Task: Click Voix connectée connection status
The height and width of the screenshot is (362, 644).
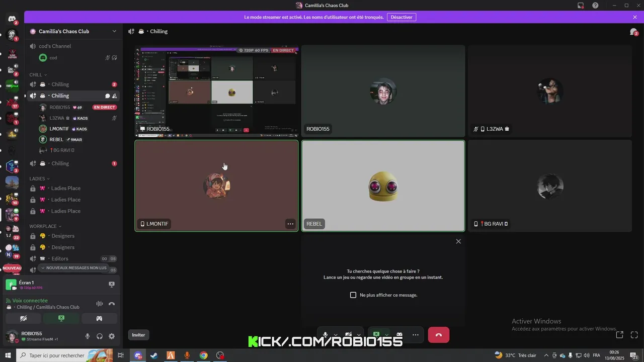Action: click(x=30, y=301)
